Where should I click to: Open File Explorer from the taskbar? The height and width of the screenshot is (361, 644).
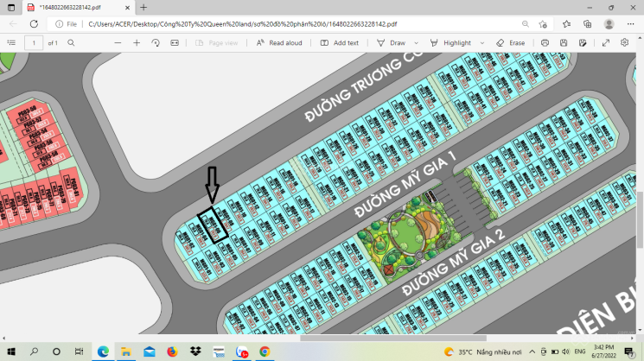(125, 351)
